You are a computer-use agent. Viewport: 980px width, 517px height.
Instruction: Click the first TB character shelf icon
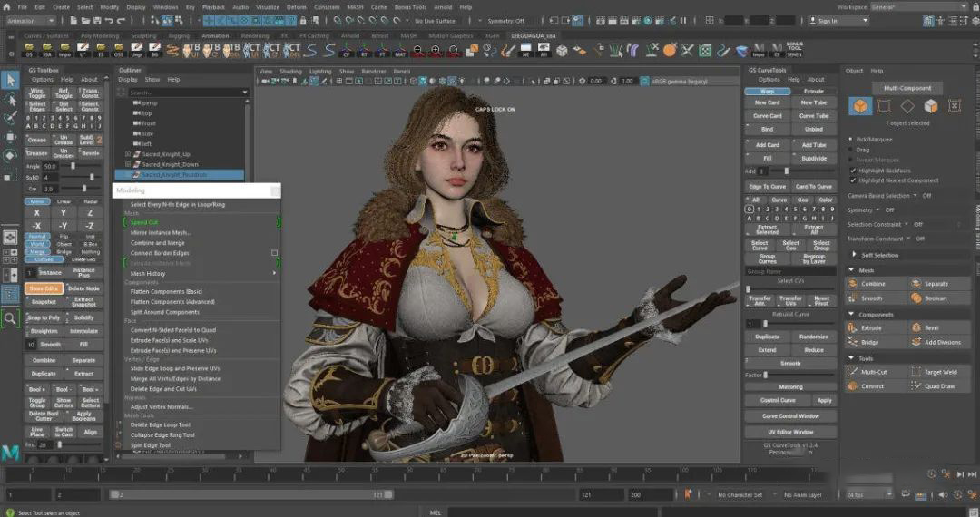pos(191,50)
